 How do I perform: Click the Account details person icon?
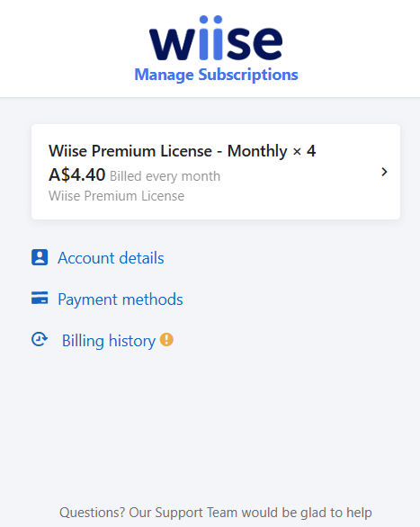40,257
